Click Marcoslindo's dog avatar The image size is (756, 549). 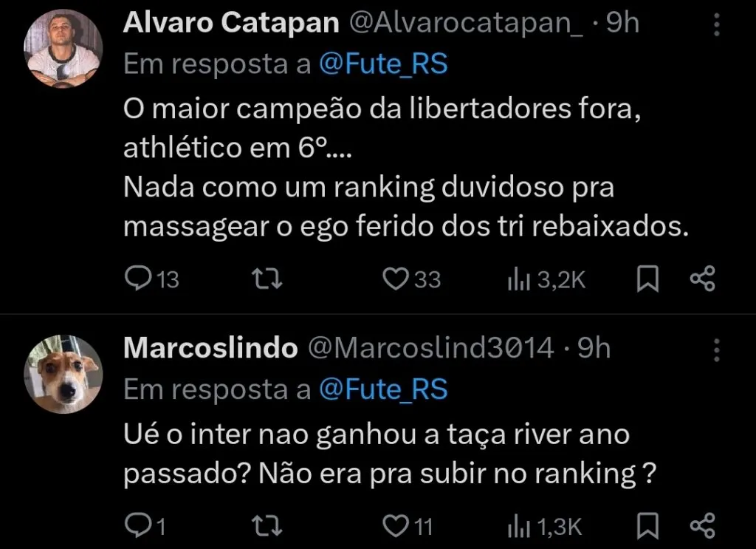coord(64,373)
